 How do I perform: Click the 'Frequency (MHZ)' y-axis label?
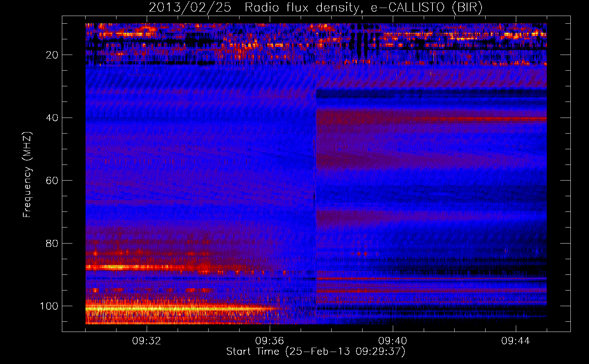[x=27, y=174]
